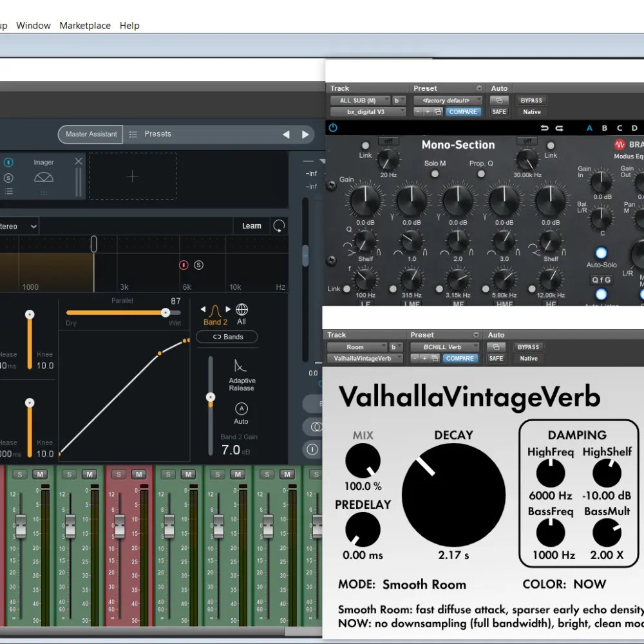644x644 pixels.
Task: Select previous band arrow left of Band 2
Action: tap(203, 309)
